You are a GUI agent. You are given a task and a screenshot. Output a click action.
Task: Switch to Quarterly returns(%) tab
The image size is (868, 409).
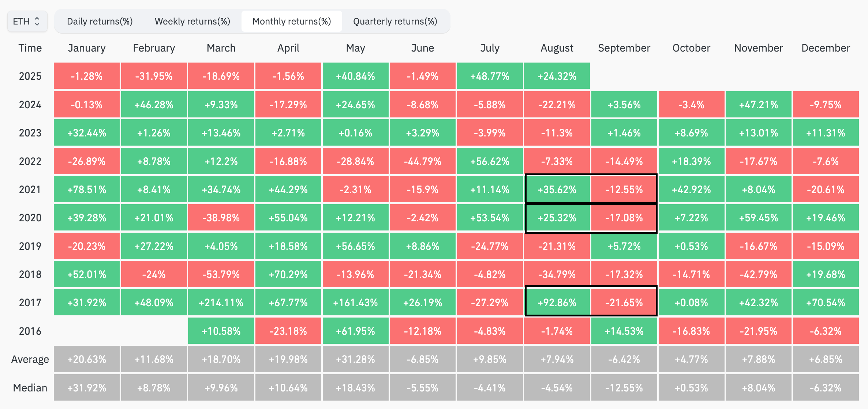395,21
